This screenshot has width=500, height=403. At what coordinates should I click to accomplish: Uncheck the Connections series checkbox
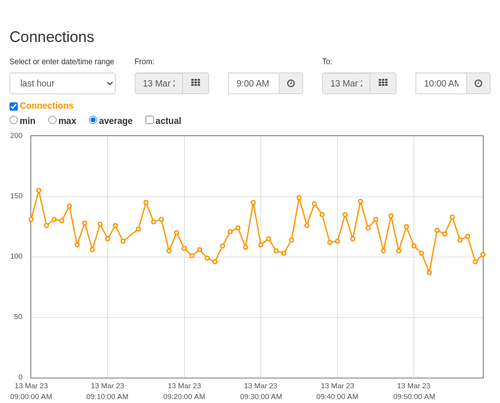pos(14,106)
